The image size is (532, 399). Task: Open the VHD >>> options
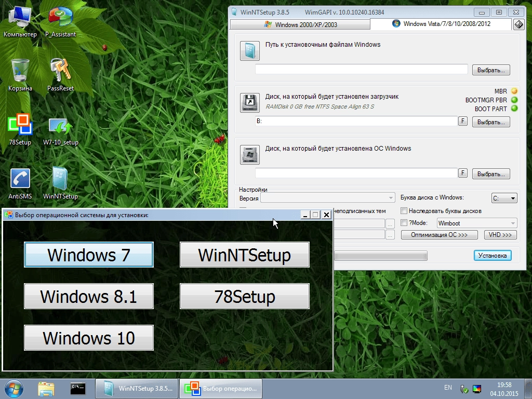(500, 234)
